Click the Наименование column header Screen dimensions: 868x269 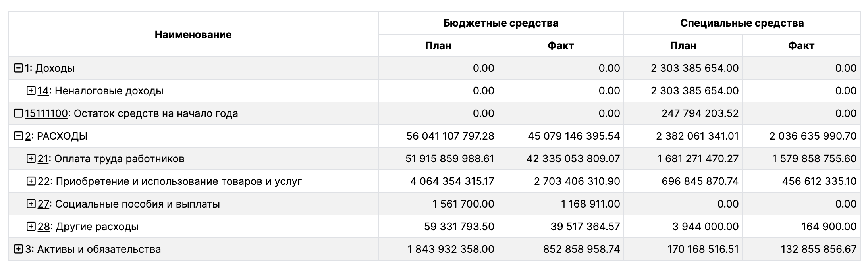193,35
